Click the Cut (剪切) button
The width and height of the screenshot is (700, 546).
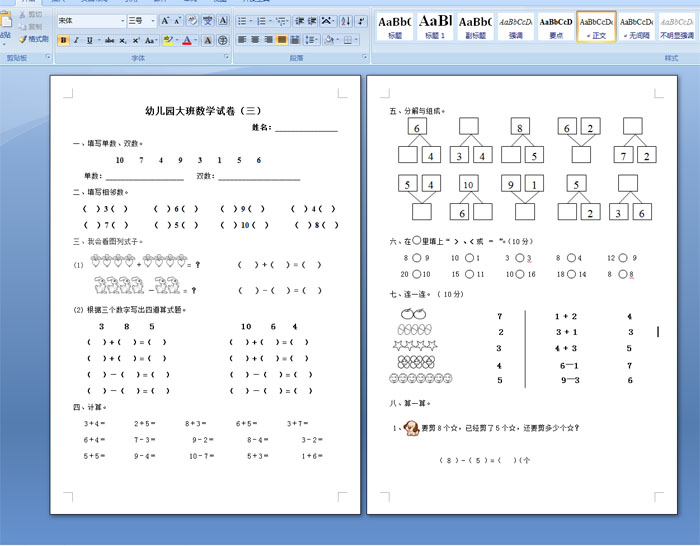30,15
